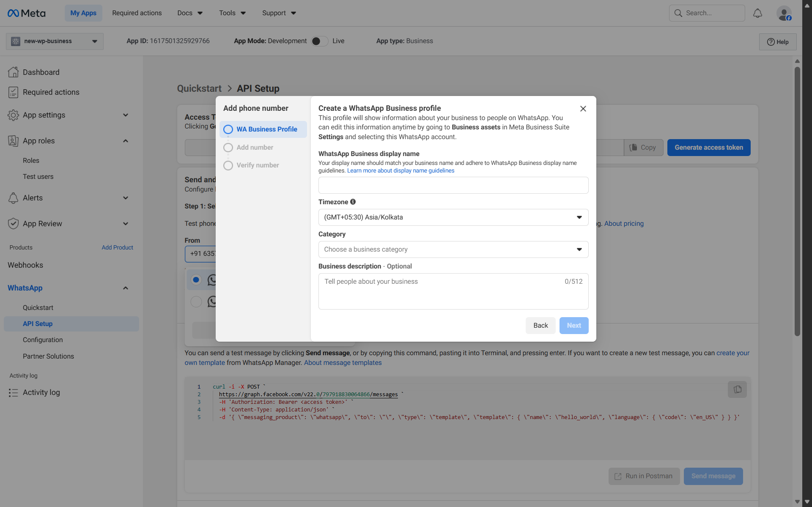The height and width of the screenshot is (507, 812).
Task: Click the new-wp-business app icon
Action: [16, 41]
